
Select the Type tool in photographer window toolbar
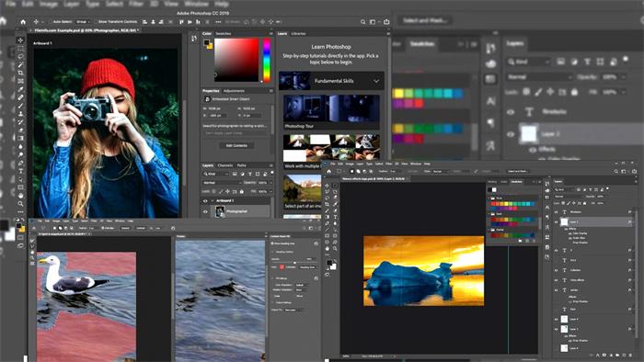[x=20, y=171]
